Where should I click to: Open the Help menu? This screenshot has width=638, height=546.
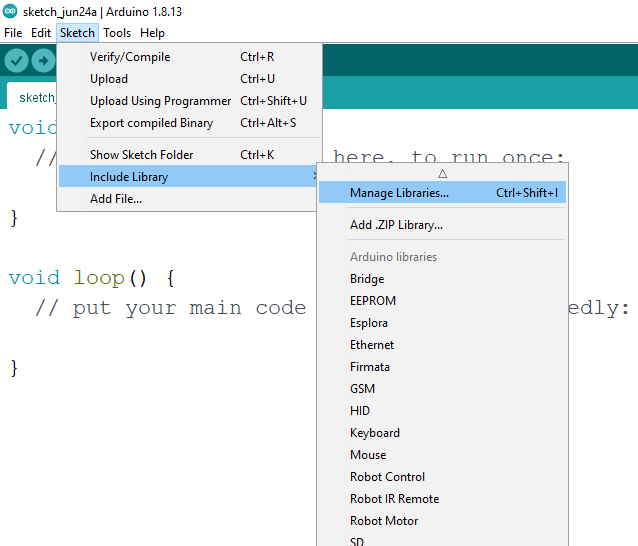[152, 33]
